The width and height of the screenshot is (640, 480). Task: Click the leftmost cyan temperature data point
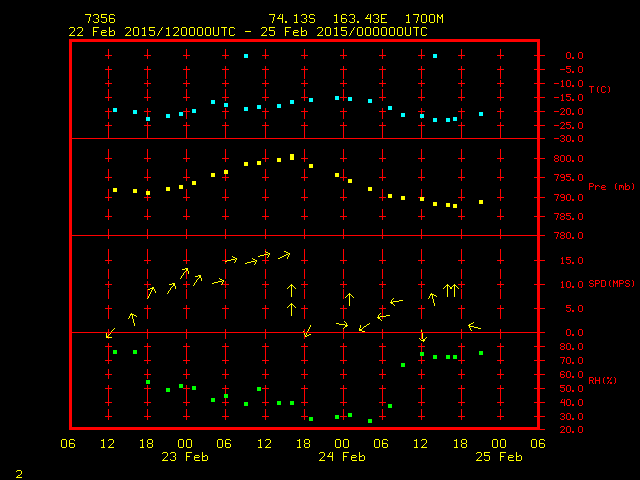click(115, 110)
